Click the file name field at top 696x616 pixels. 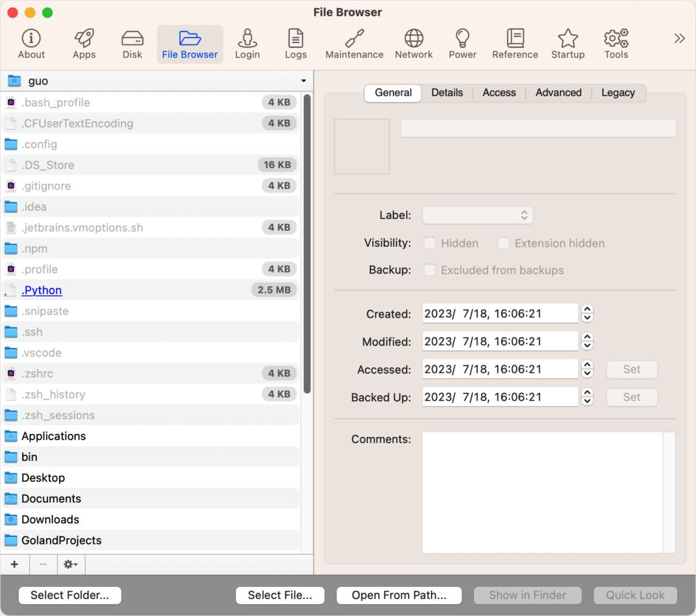(x=538, y=128)
